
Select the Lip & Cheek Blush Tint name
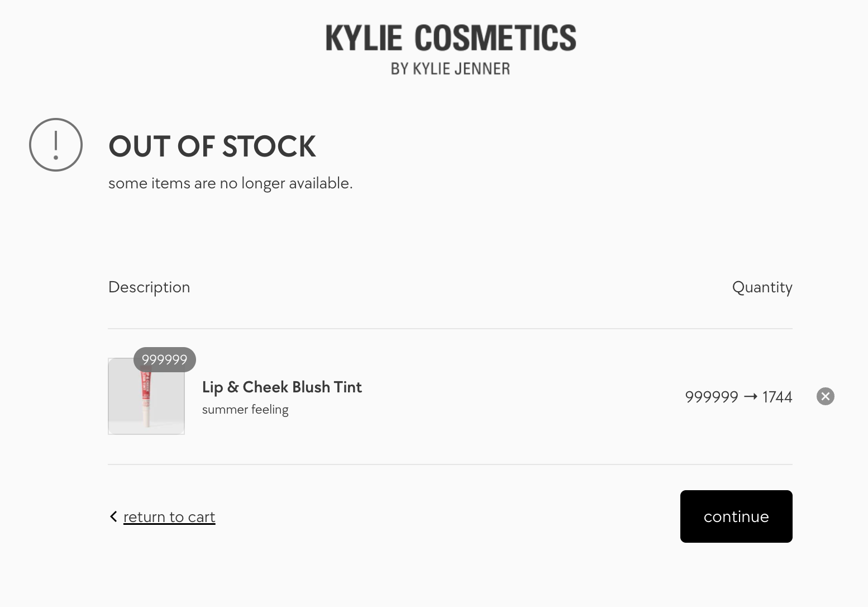tap(282, 387)
